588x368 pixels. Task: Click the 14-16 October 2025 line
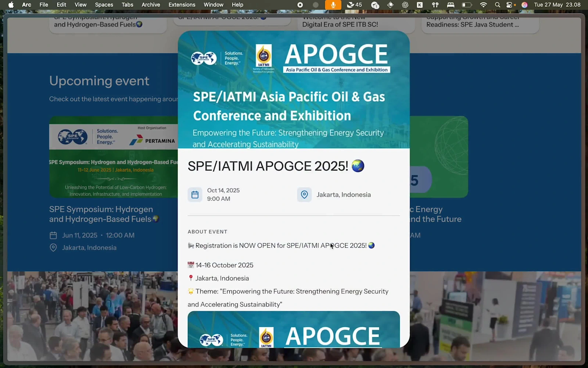tap(220, 265)
